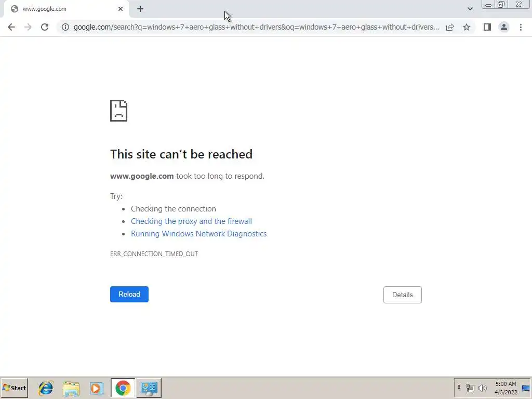Open Checking the proxy and the firewall link
The width and height of the screenshot is (532, 399).
(191, 221)
